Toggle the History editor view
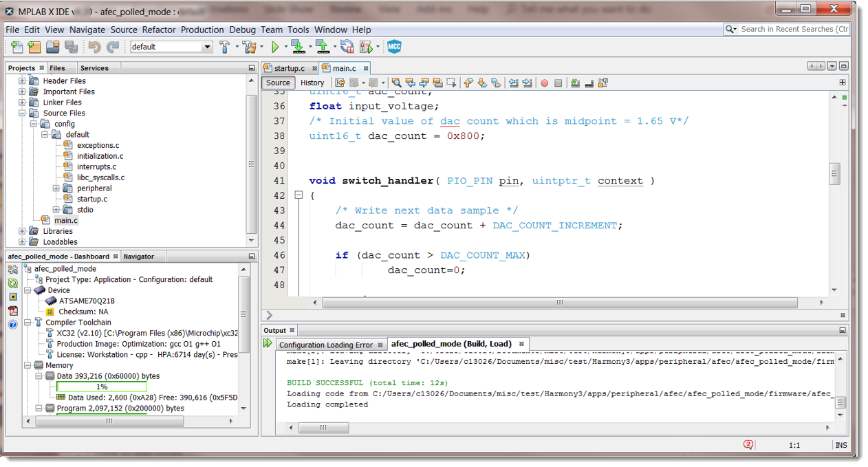Image resolution: width=868 pixels, height=467 pixels. (312, 83)
